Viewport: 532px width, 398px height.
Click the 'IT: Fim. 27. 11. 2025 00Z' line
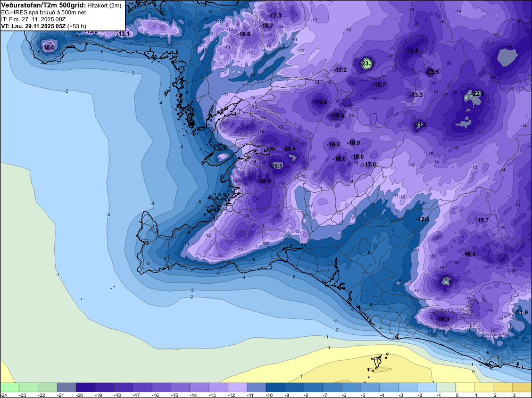coord(32,19)
